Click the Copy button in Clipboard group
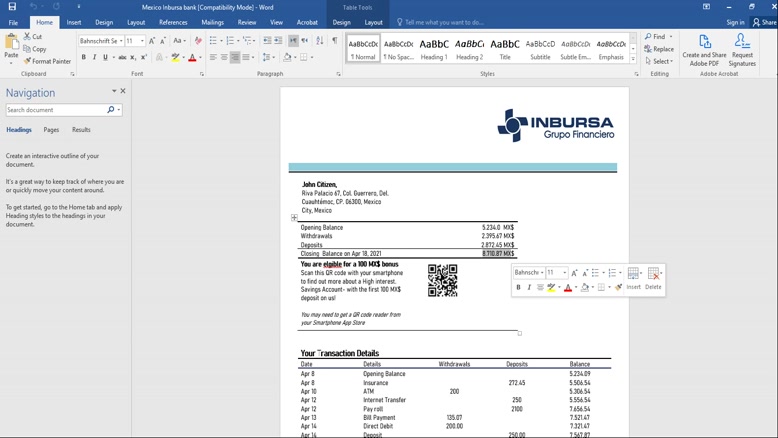Viewport: 778px width, 438px height. (35, 49)
